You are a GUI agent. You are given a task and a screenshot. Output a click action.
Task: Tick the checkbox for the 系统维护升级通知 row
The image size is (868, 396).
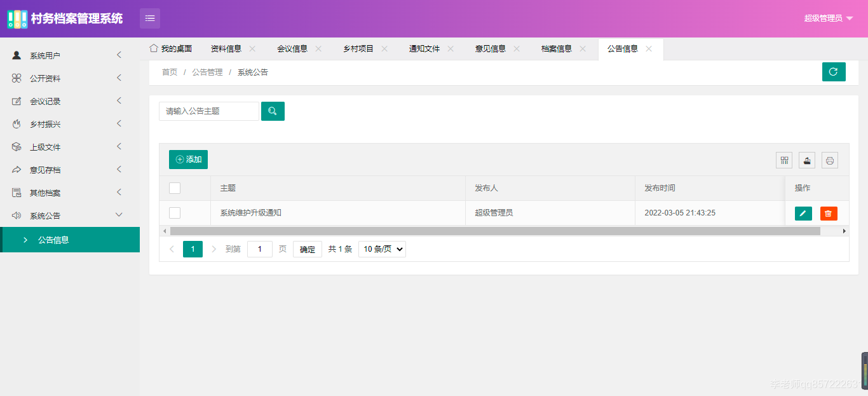coord(175,213)
